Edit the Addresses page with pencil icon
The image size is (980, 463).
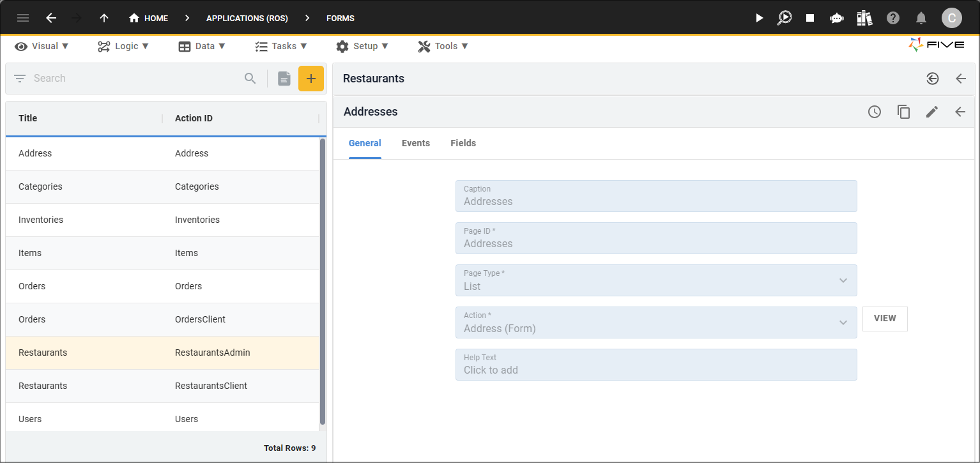[x=932, y=112]
